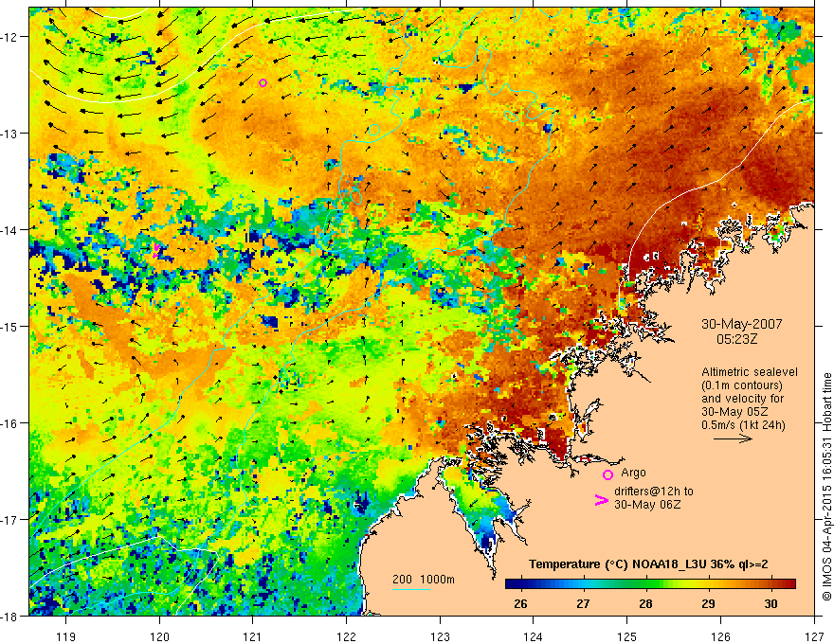
Task: Select the Argo float marker near 121E 12.5S
Action: pos(263,83)
